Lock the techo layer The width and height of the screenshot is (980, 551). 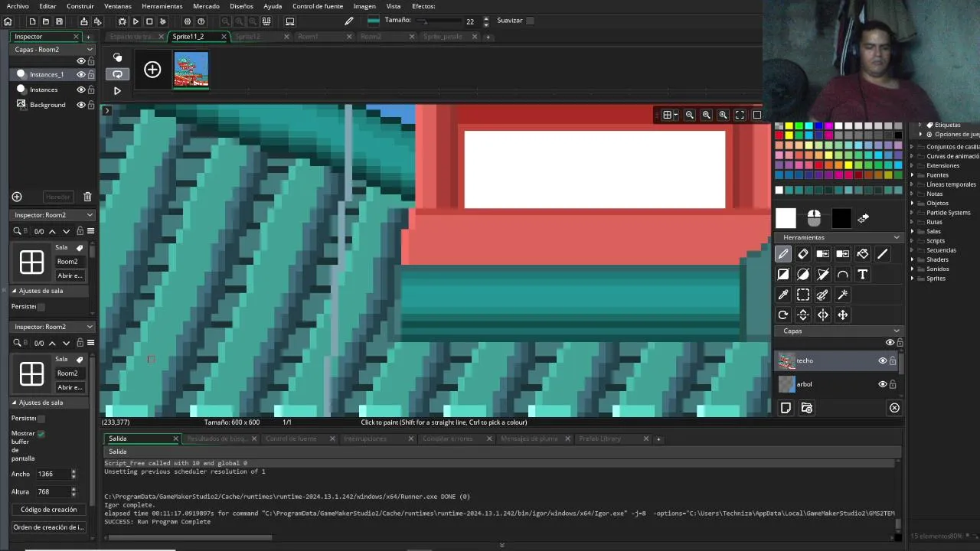893,360
